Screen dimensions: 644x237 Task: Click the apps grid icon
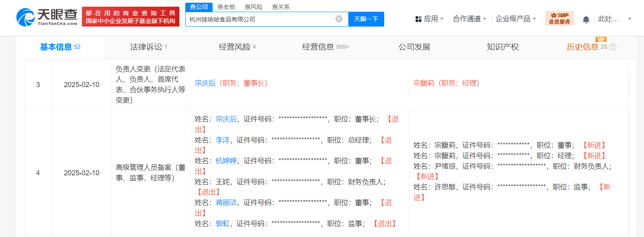click(419, 19)
